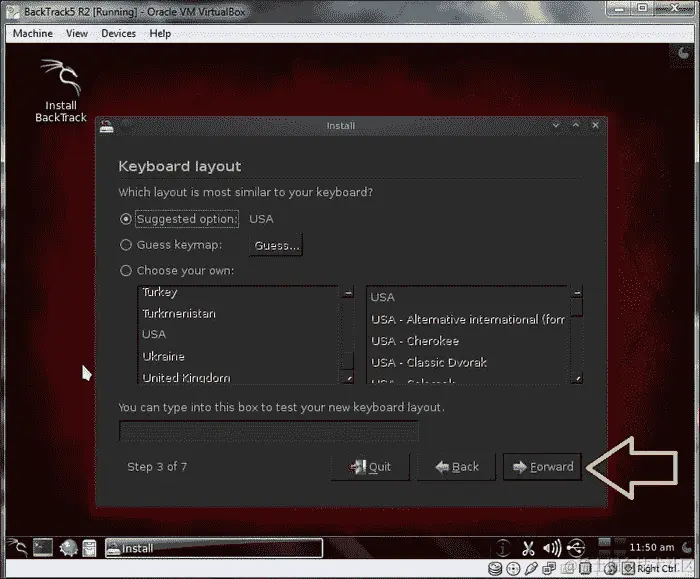This screenshot has width=700, height=579.
Task: Click the country list scrollbar thumb
Action: [x=347, y=361]
